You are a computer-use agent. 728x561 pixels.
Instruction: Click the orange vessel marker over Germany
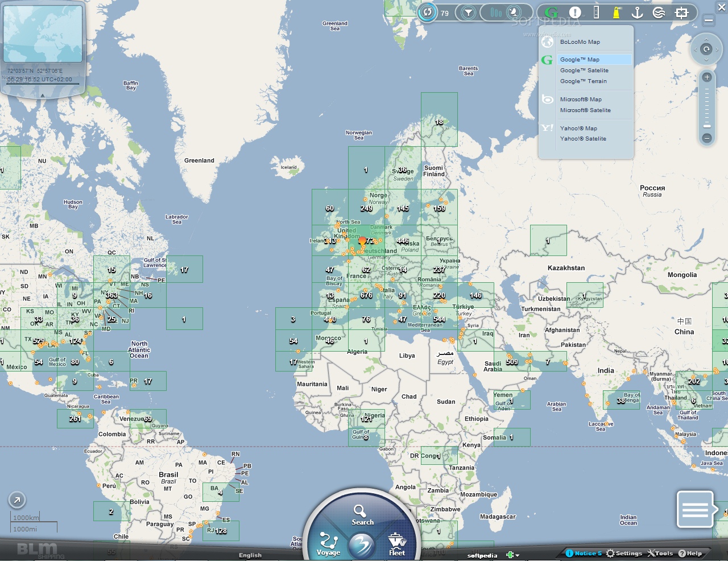coord(362,242)
